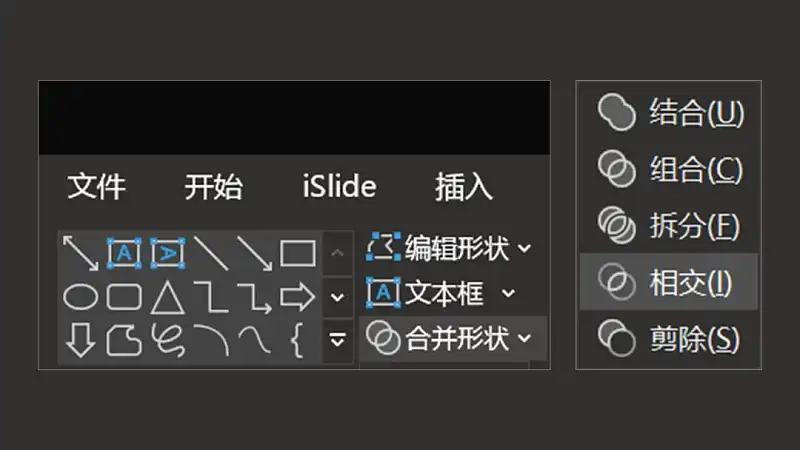The width and height of the screenshot is (800, 450).
Task: Select the down block arrow shape
Action: pos(81,340)
